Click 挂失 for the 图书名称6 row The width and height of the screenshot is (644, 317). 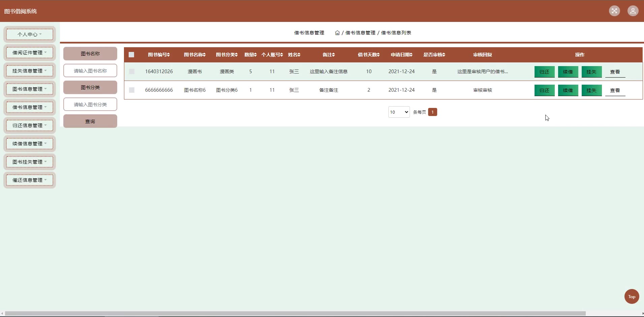[591, 90]
